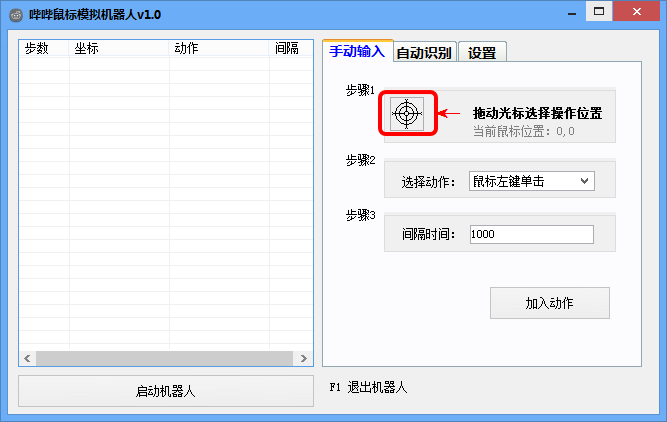
Task: Maximize the application window
Action: tap(599, 11)
